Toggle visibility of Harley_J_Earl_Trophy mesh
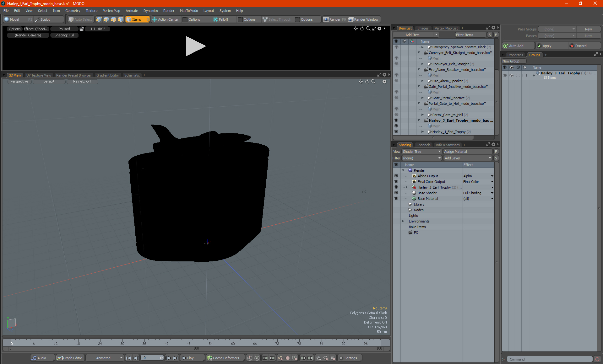Viewport: 603px width, 364px height. [396, 126]
